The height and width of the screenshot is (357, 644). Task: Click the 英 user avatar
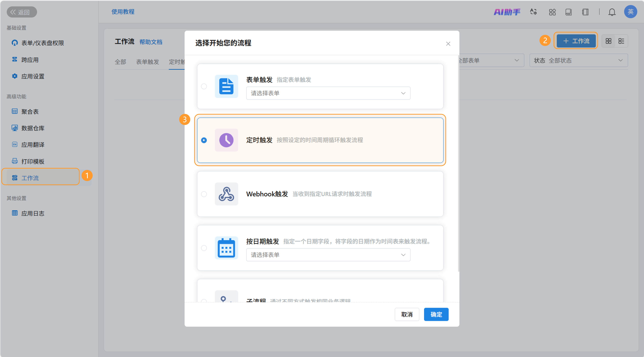(630, 12)
